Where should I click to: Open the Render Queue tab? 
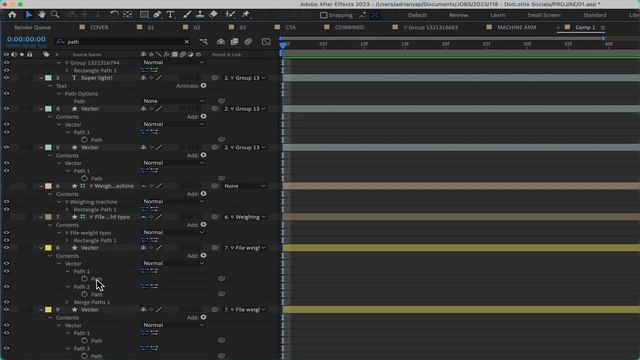pyautogui.click(x=33, y=27)
